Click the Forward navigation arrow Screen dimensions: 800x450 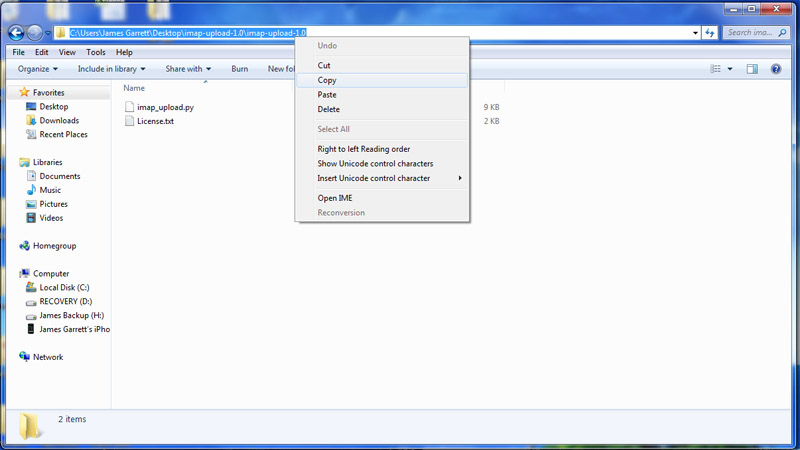coord(35,33)
